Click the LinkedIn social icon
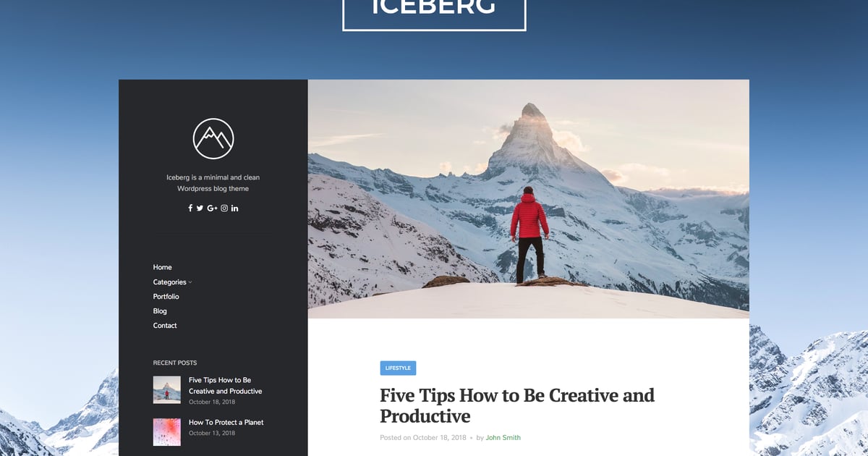 pyautogui.click(x=235, y=208)
